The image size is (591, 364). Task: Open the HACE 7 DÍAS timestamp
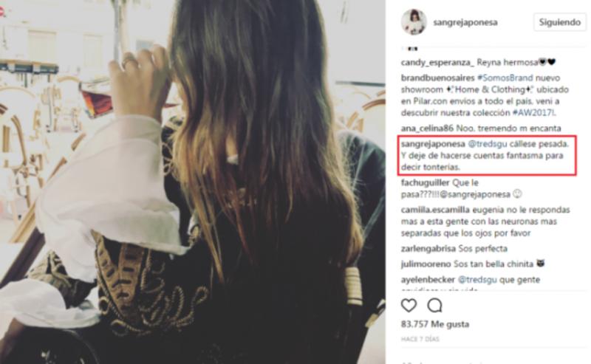(x=420, y=339)
